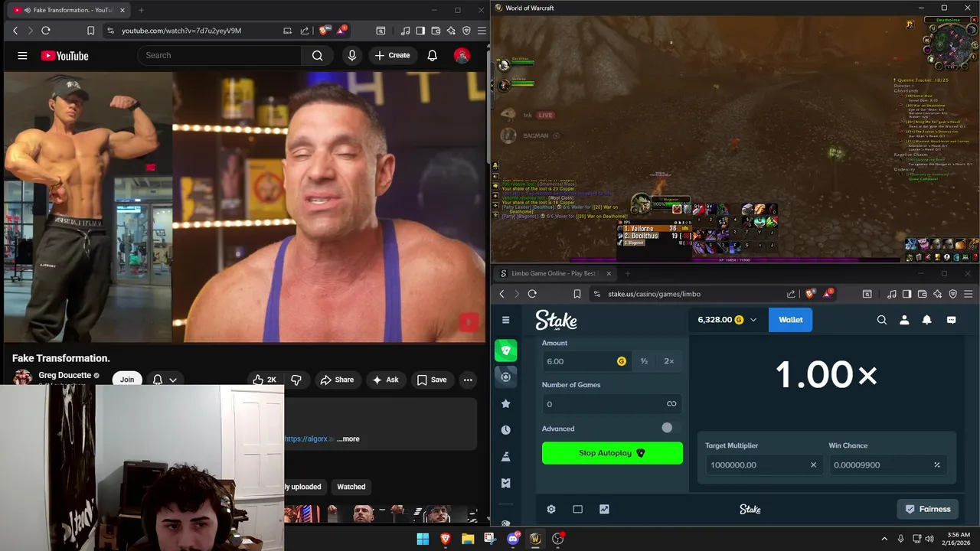Open Discord from the taskbar
Image resolution: width=980 pixels, height=551 pixels.
[513, 539]
